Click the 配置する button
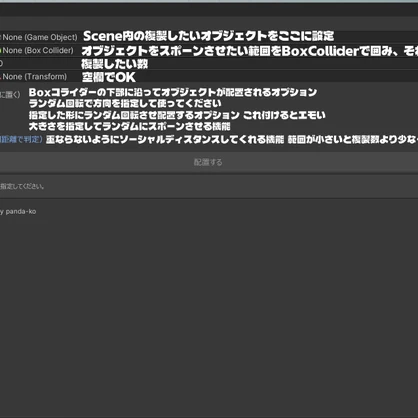Viewport: 418px width, 418px height. [208, 162]
